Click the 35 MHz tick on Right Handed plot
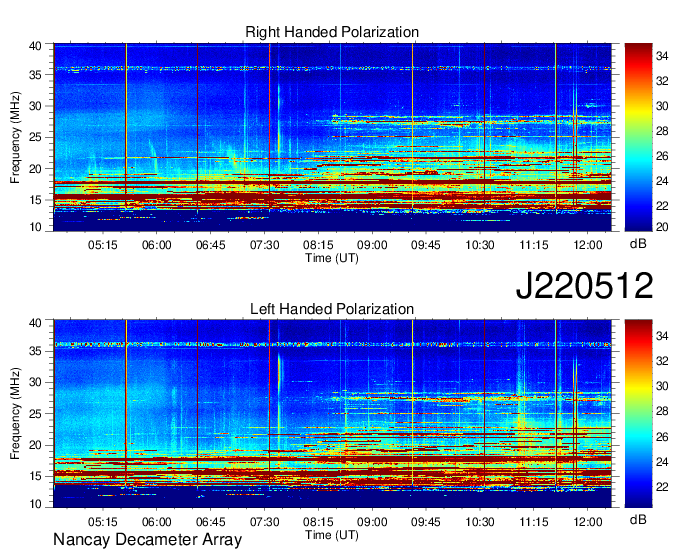The width and height of the screenshot is (680, 552). [x=36, y=75]
